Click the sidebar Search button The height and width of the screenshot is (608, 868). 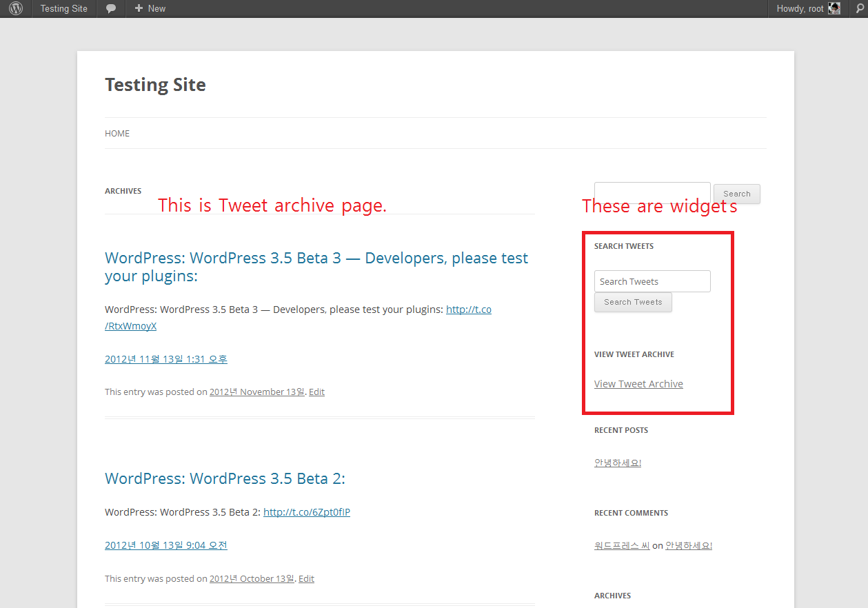(x=737, y=194)
